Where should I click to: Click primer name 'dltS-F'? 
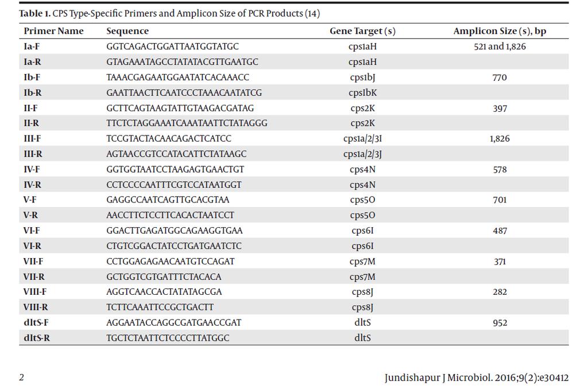[36, 322]
